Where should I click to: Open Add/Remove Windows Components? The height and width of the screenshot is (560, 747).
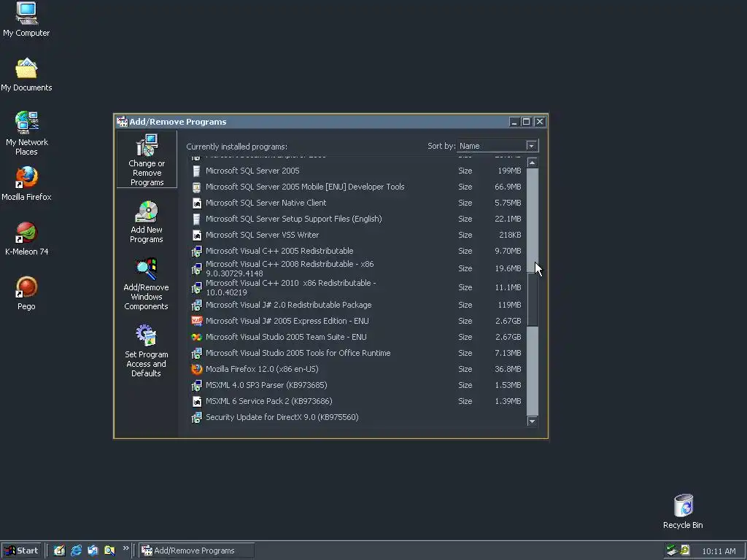click(x=146, y=284)
